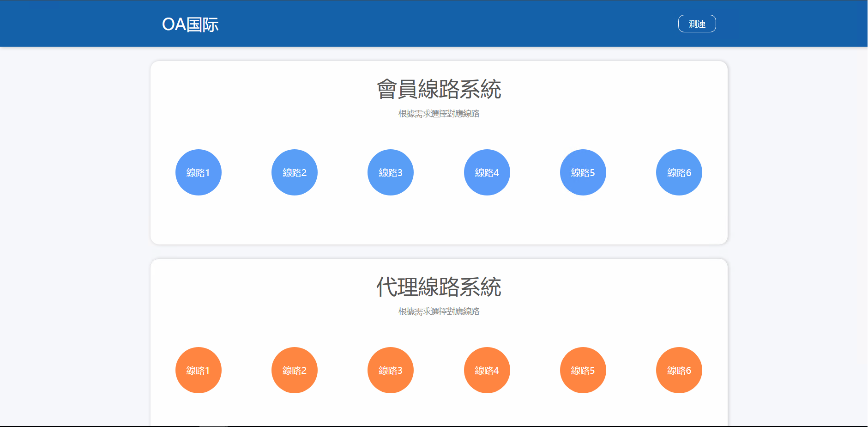The image size is (868, 427).
Task: Select 線路2 in the 會員線路系統 section
Action: (x=294, y=172)
